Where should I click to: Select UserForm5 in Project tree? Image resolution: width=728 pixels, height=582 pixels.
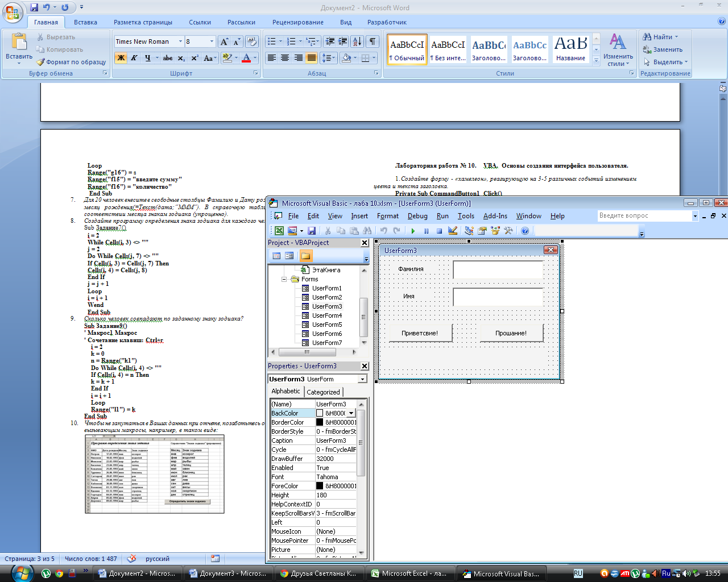[x=326, y=325]
